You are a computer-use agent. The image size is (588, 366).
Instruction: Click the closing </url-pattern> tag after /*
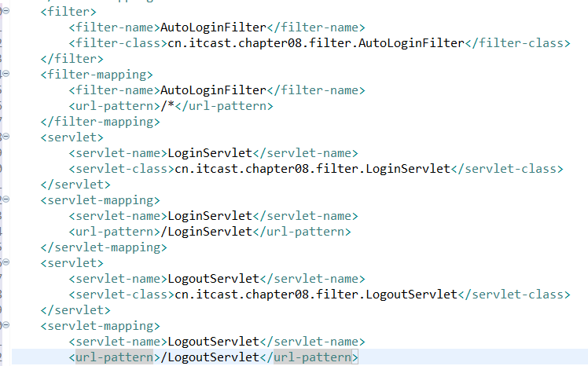tap(224, 106)
